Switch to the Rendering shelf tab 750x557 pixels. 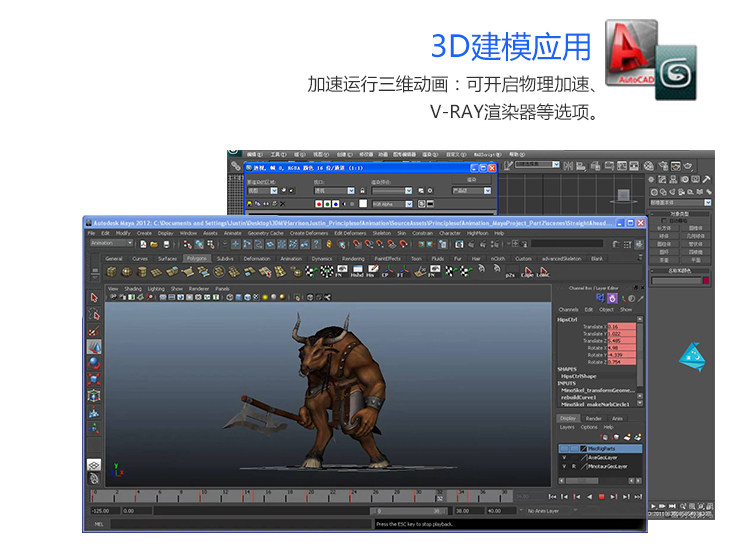pos(353,259)
